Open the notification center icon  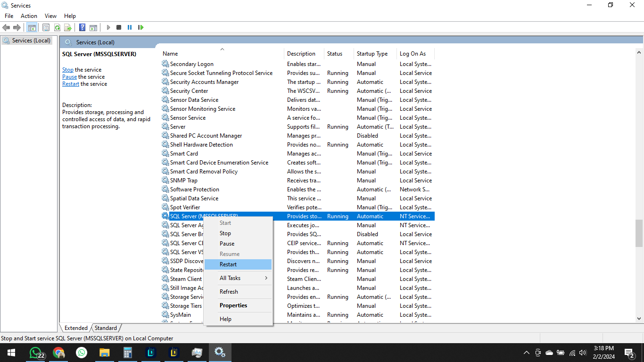[629, 352]
